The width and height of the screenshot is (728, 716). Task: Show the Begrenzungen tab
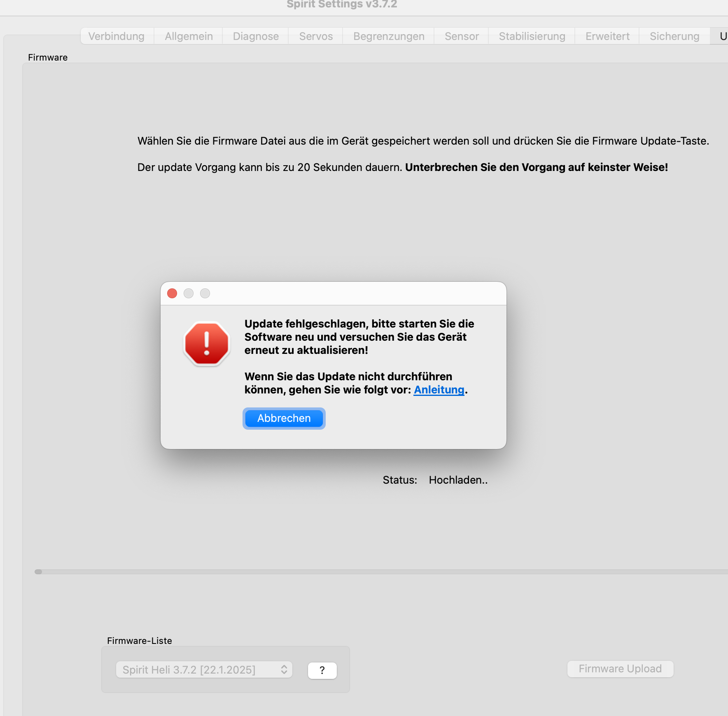pos(389,36)
